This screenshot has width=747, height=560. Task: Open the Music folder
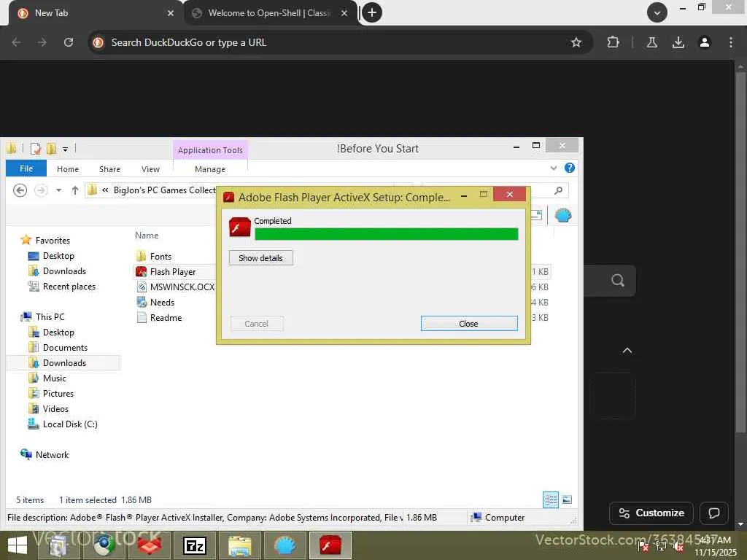[54, 378]
